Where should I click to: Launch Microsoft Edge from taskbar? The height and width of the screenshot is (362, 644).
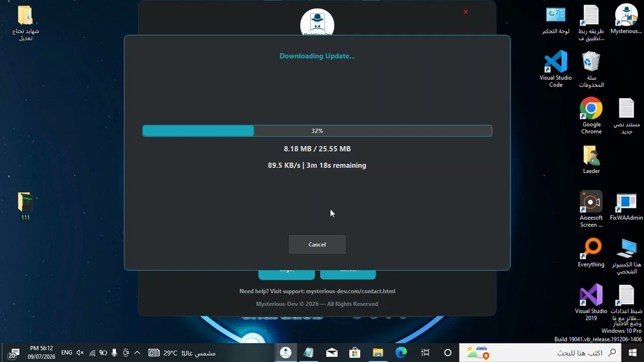(x=401, y=353)
